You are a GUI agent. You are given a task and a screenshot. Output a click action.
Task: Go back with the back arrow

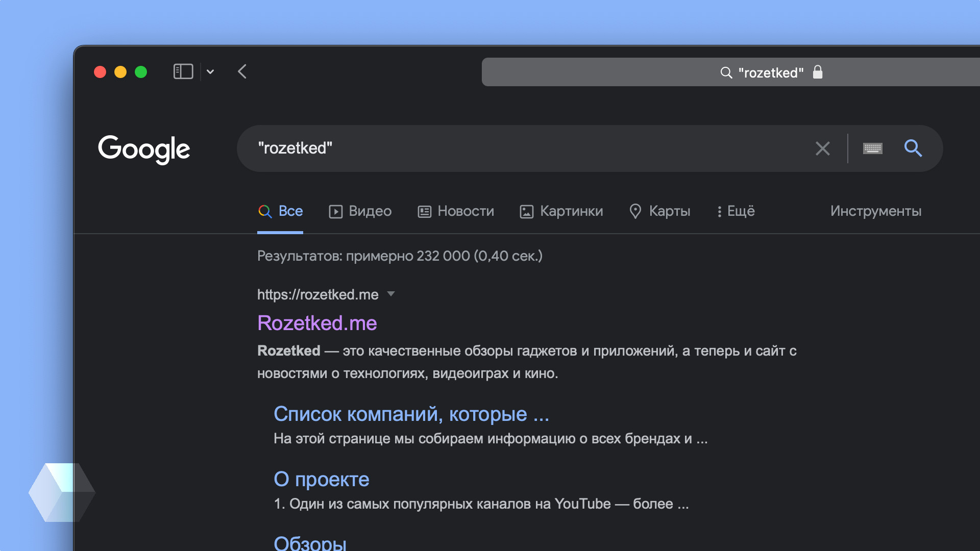tap(242, 71)
